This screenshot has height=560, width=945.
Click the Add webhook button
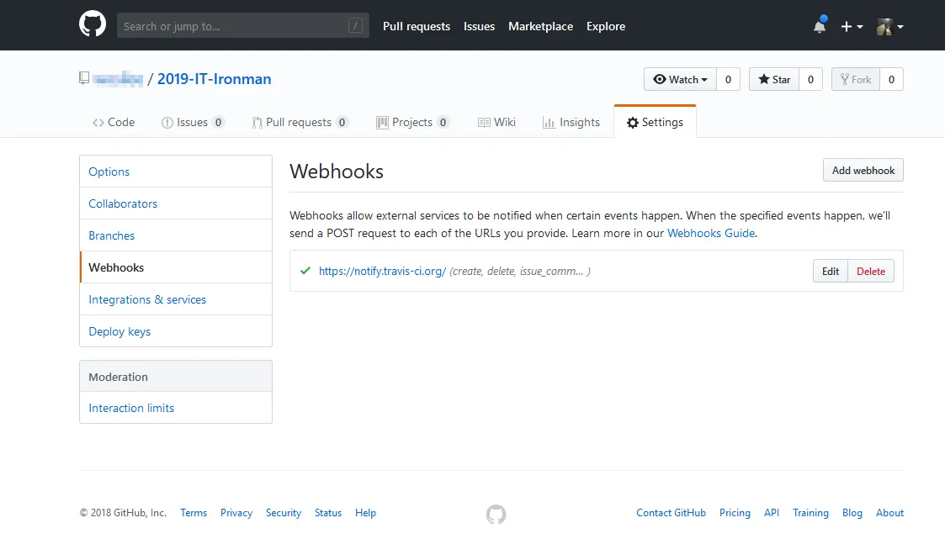click(x=863, y=170)
